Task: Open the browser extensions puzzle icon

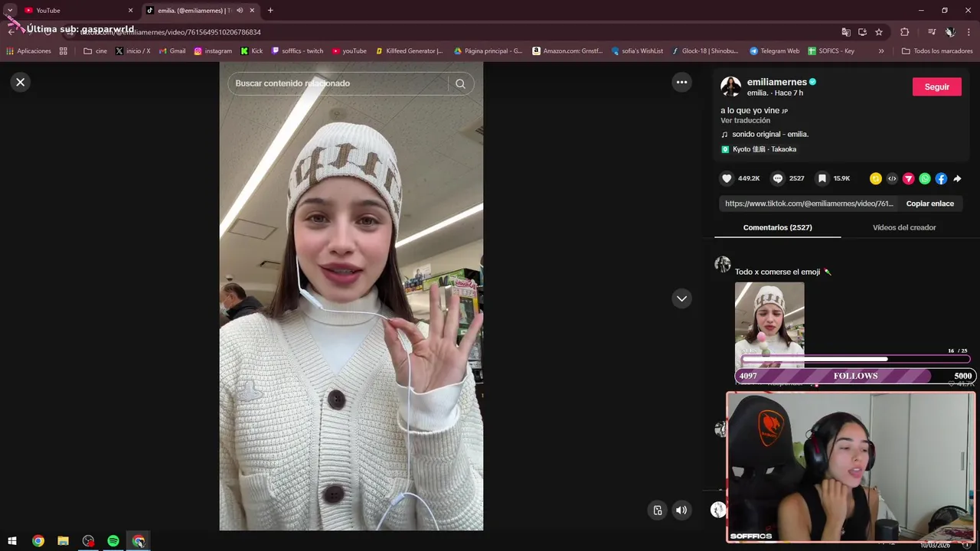Action: point(904,32)
